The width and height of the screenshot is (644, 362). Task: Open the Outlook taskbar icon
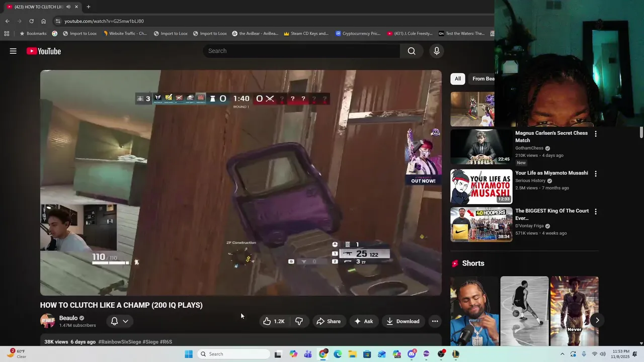pos(382,354)
